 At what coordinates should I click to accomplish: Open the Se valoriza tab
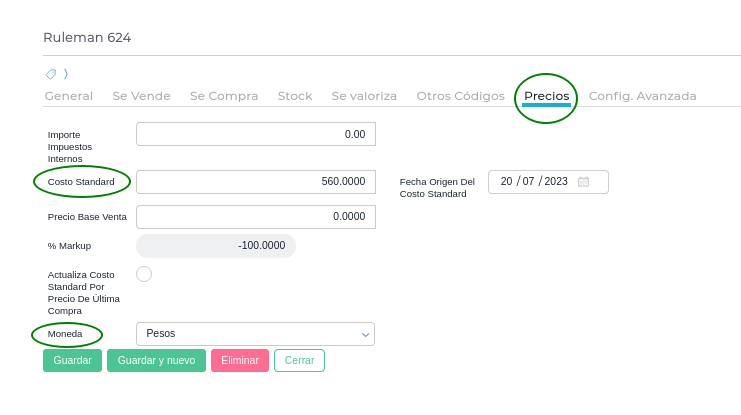pyautogui.click(x=364, y=96)
